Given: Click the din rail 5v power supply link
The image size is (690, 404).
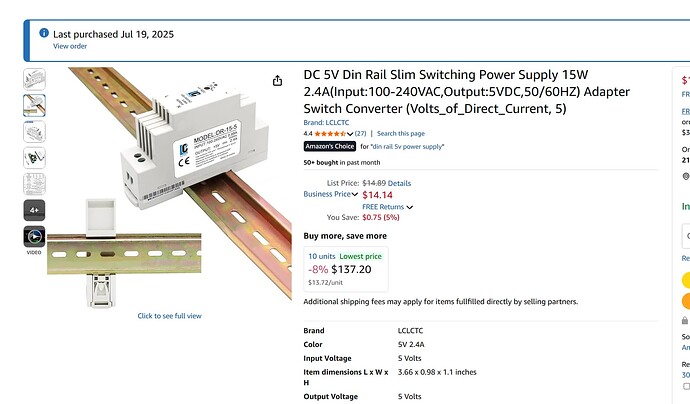Looking at the screenshot, I should [x=407, y=147].
